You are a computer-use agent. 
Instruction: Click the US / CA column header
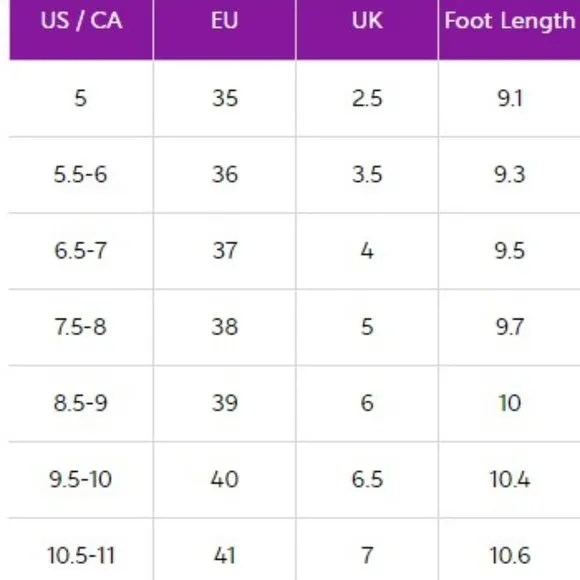click(81, 30)
